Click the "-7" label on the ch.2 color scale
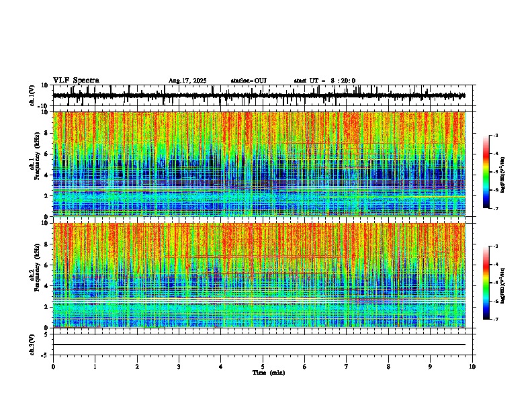 (495, 319)
